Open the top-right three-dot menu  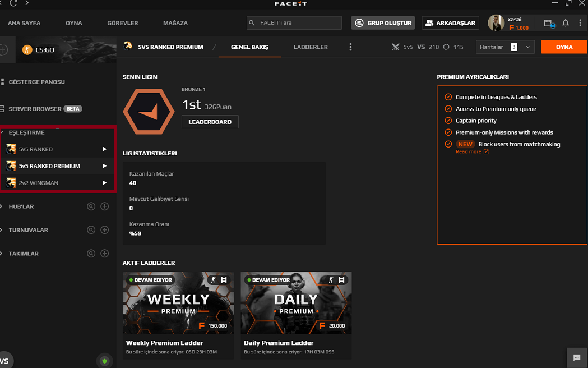[x=580, y=23]
